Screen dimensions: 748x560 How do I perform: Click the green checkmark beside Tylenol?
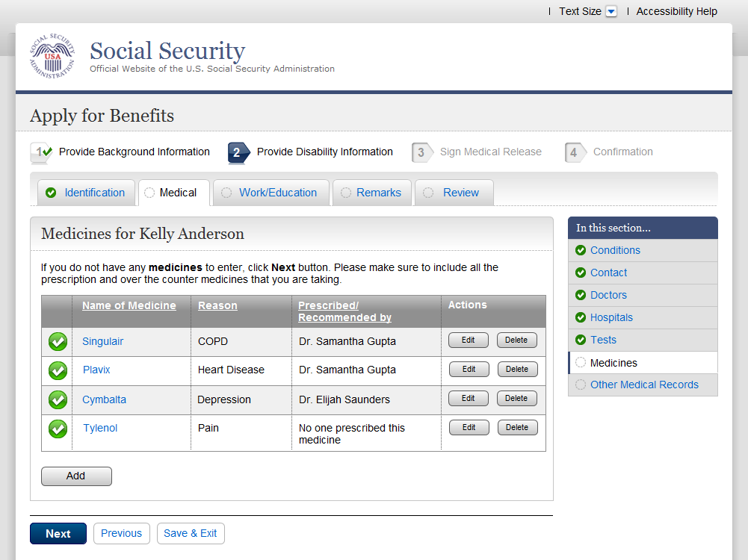click(58, 429)
